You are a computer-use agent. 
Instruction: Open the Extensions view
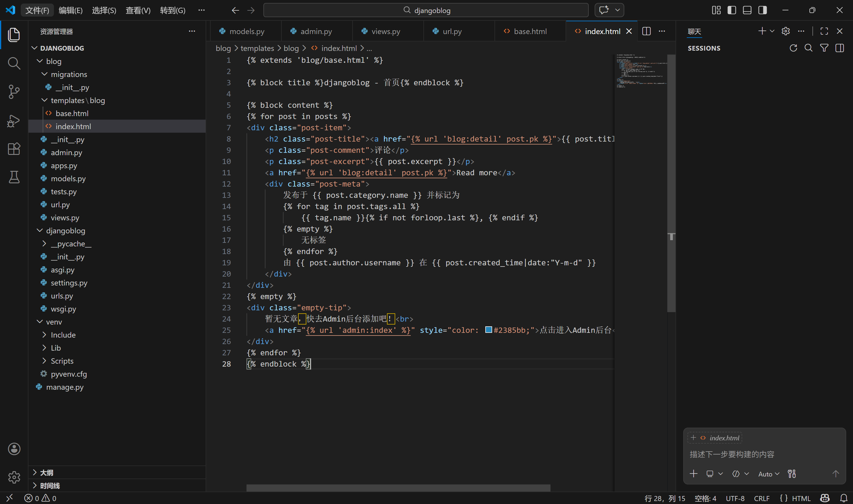[x=14, y=149]
